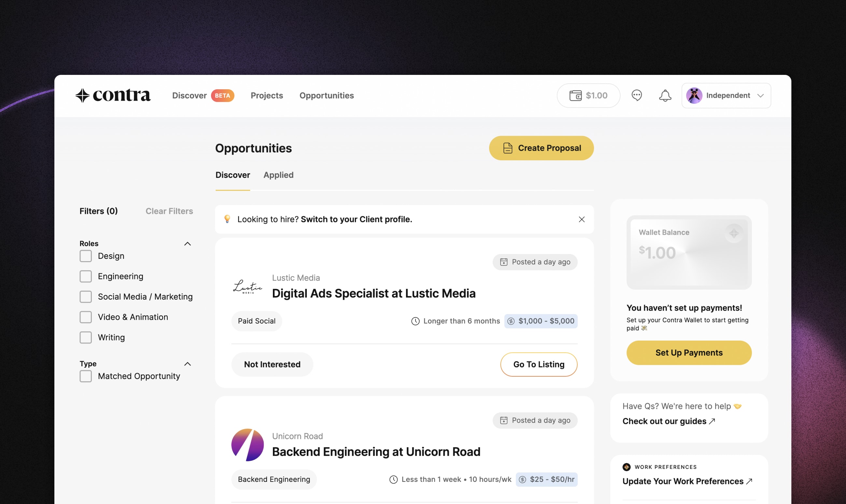Screen dimensions: 846x504
Task: Click the Filters (0) heading
Action: pyautogui.click(x=98, y=211)
